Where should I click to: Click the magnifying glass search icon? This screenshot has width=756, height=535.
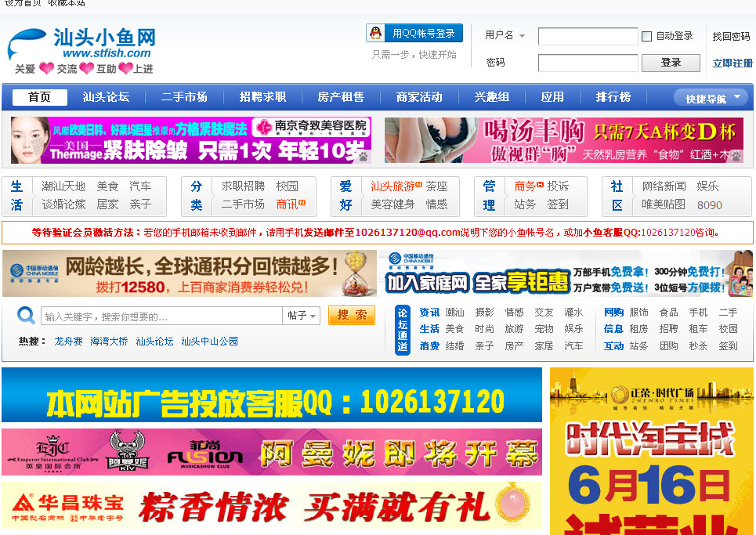(x=24, y=315)
